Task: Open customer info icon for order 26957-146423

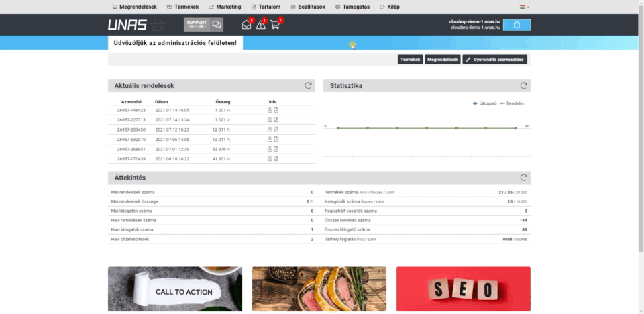Action: coord(270,110)
